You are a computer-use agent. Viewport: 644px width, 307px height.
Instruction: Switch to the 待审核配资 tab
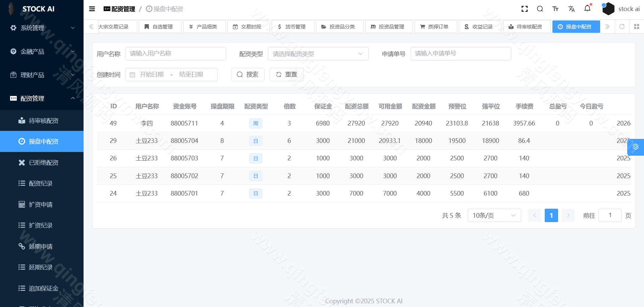tap(527, 27)
